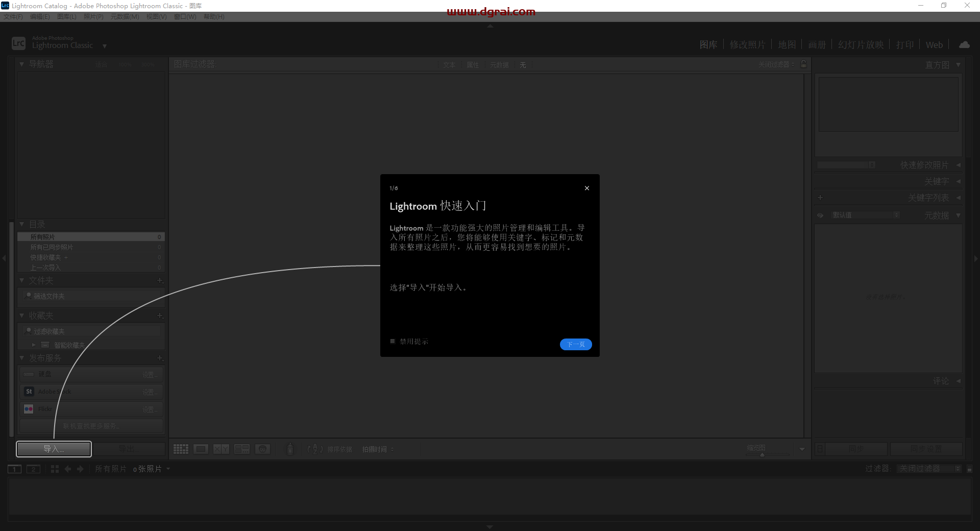Image resolution: width=980 pixels, height=531 pixels.
Task: Open the 打印 Print module
Action: [x=905, y=45]
